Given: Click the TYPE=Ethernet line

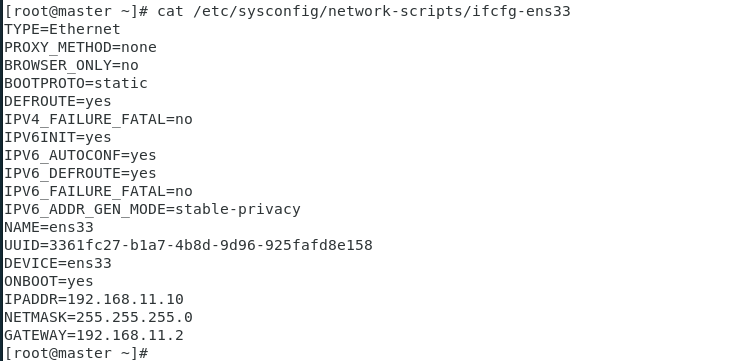Looking at the screenshot, I should pyautogui.click(x=62, y=29).
